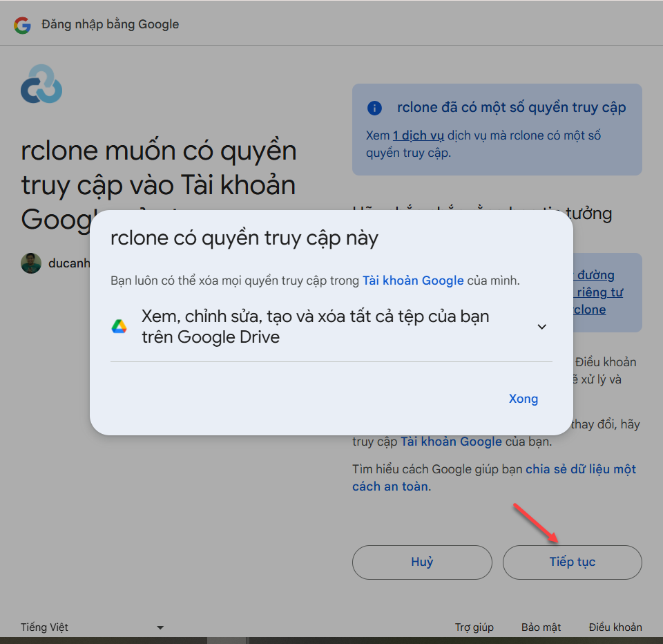663x644 pixels.
Task: Click the Google logo in the header
Action: [x=23, y=26]
